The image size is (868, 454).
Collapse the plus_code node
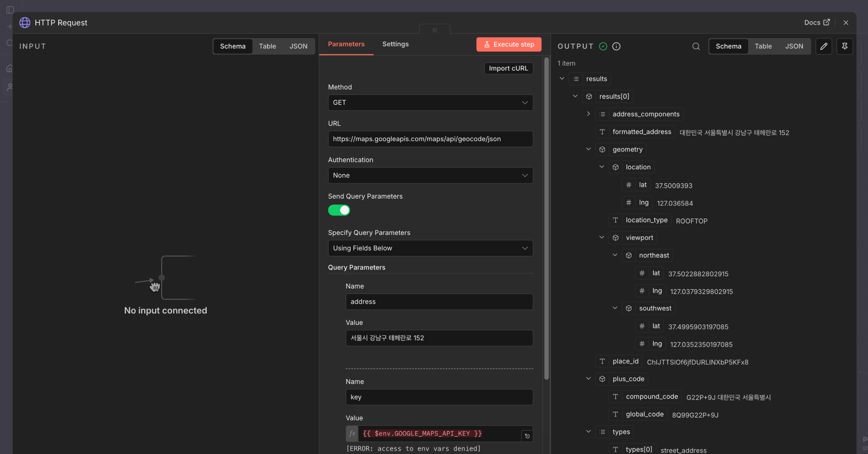589,379
